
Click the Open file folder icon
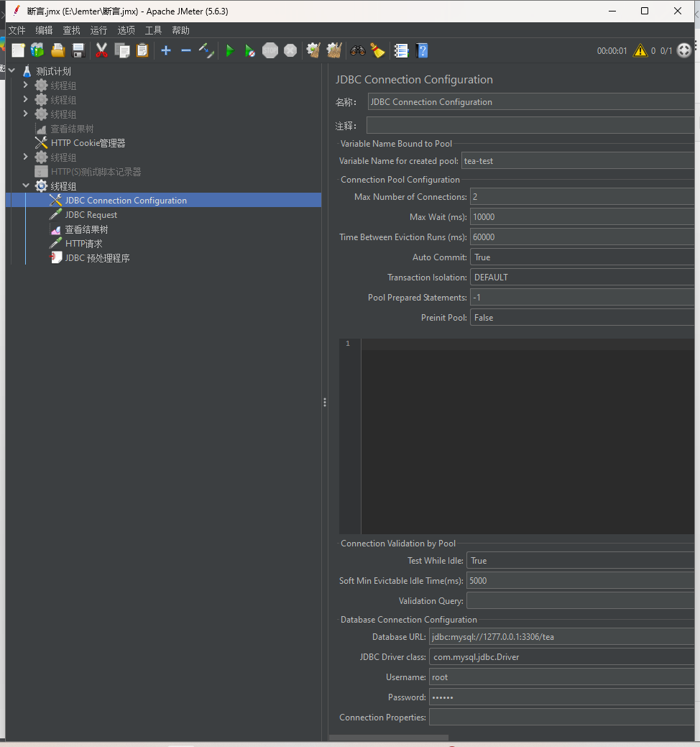(x=58, y=50)
